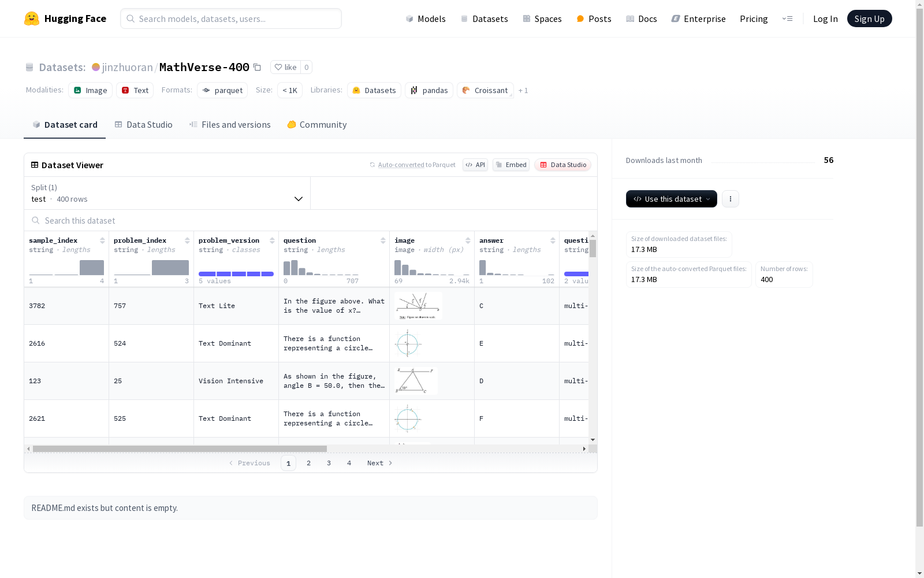Open the Posts nav item
Screen dimensions: 924x578
click(594, 18)
